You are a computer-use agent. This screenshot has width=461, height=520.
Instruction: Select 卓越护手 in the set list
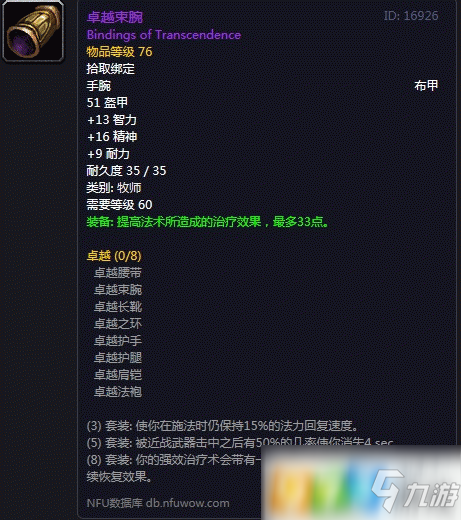click(118, 341)
